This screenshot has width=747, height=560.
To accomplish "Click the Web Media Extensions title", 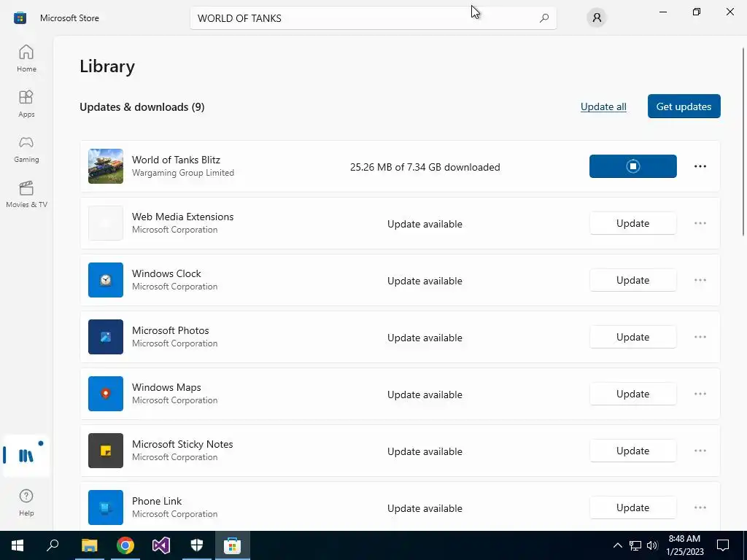I will (182, 217).
